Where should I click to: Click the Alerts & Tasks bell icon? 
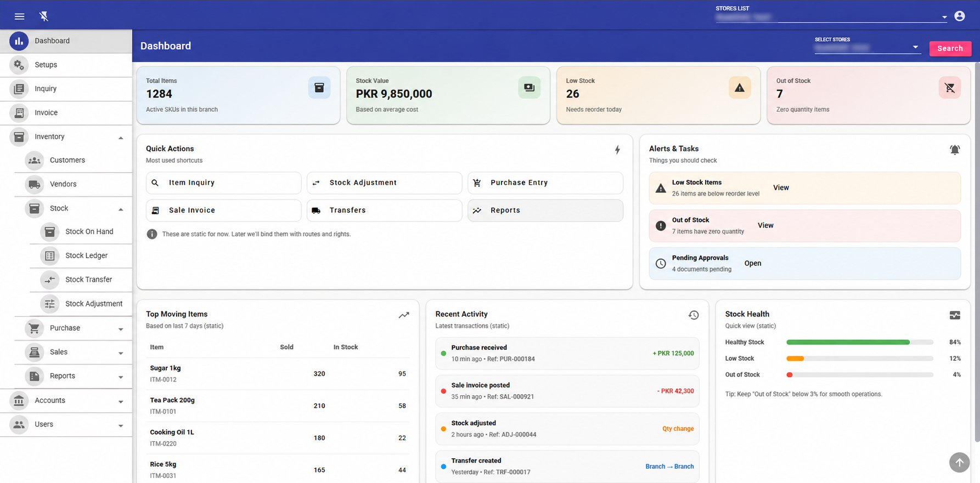coord(955,150)
